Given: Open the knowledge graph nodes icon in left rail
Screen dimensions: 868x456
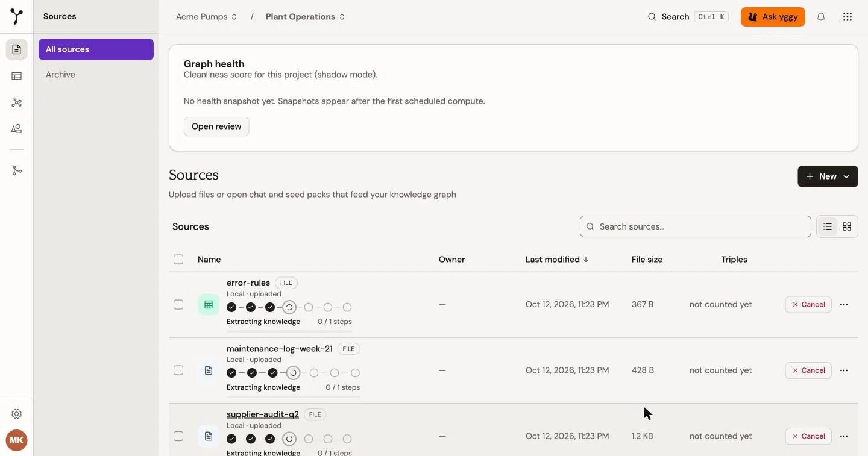Looking at the screenshot, I should click(x=17, y=102).
